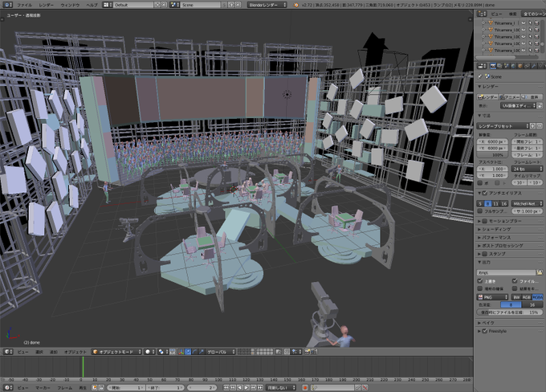546x392 pixels.
Task: Select the Object properties tab icon
Action: coord(520,66)
